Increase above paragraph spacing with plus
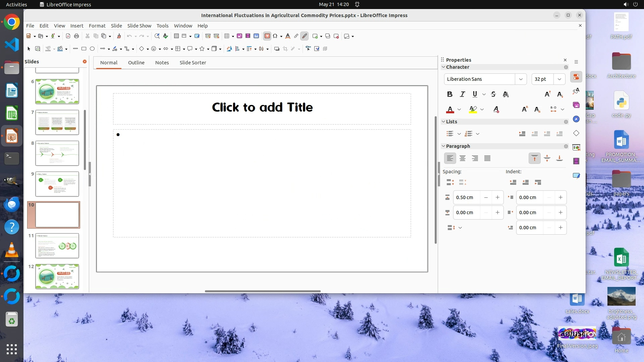Screen dimensions: 644x362 497,197
